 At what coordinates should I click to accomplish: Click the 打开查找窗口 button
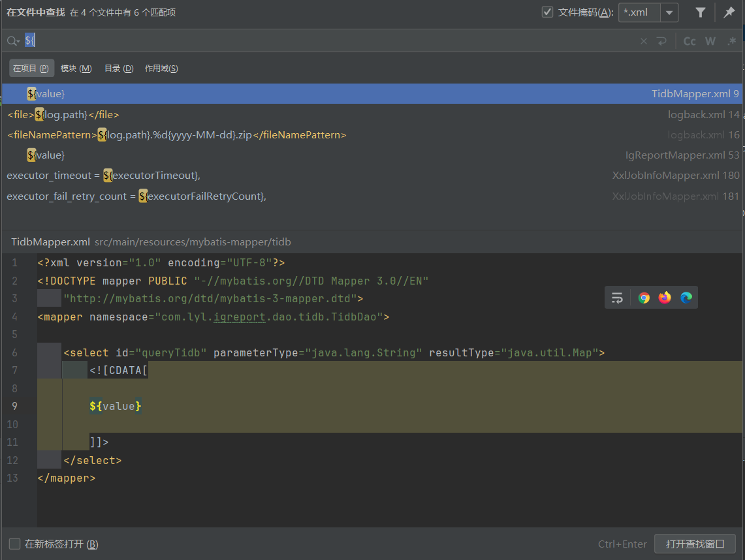(x=695, y=544)
